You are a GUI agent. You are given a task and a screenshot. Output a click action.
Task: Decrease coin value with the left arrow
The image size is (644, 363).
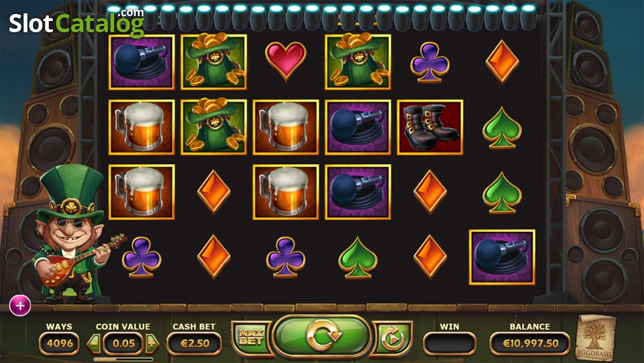coord(94,343)
